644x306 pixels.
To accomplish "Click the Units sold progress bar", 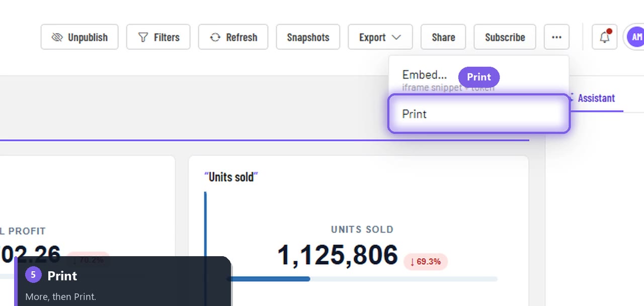I will (x=362, y=279).
